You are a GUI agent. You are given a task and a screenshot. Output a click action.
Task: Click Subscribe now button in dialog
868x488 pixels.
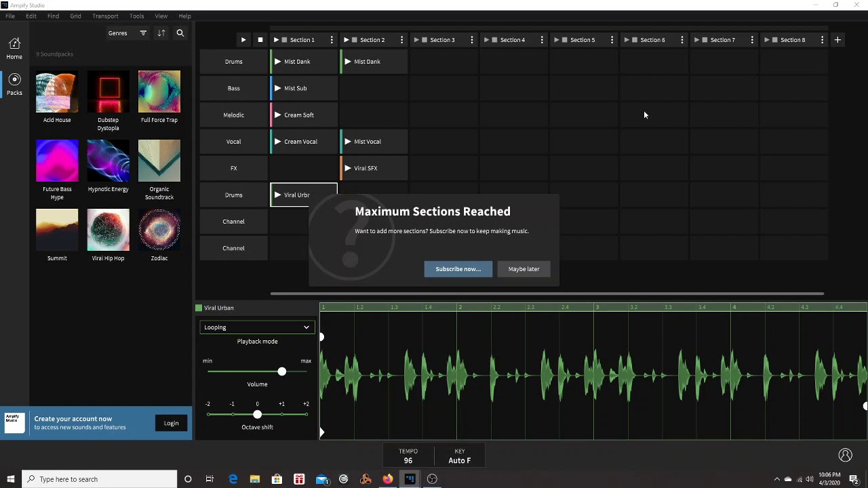458,269
